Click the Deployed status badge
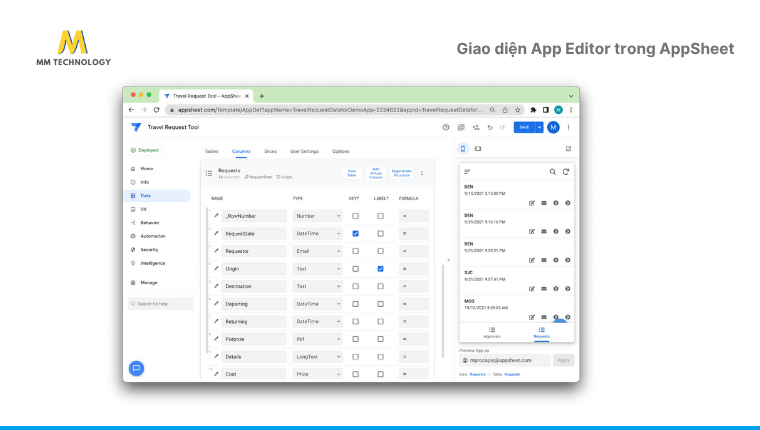This screenshot has width=760, height=430. point(144,150)
